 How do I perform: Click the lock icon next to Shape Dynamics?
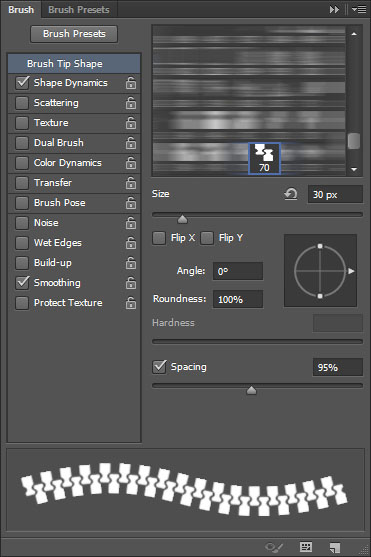[131, 83]
